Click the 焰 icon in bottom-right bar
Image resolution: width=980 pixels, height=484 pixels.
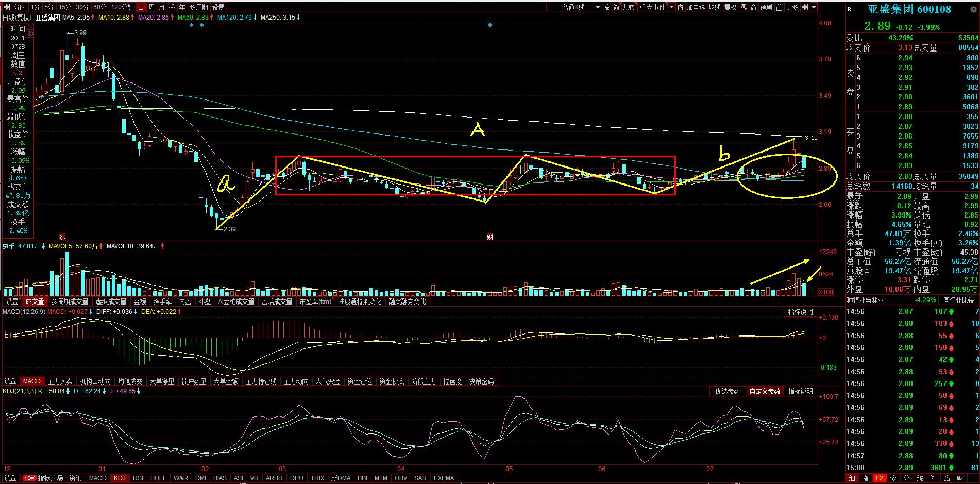click(947, 478)
